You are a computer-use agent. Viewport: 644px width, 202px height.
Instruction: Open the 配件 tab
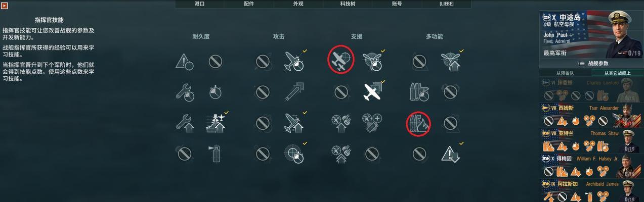tap(249, 4)
